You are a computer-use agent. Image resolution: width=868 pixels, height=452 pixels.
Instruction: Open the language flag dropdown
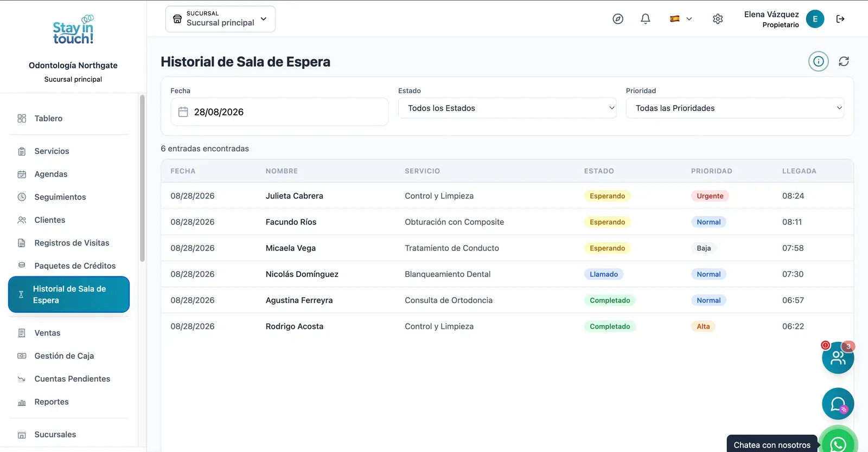681,19
